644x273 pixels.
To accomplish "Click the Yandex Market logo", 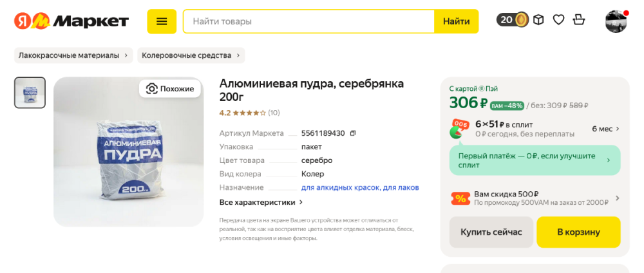I will 71,21.
